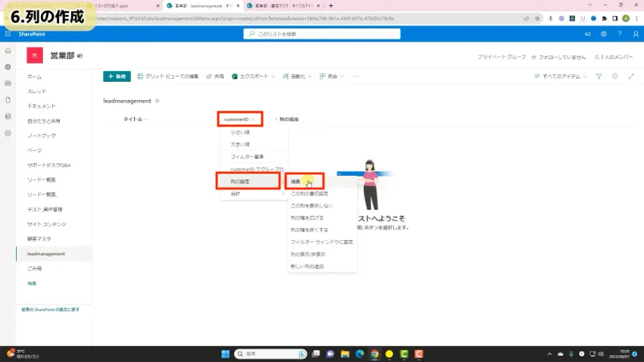Toggle follow star next to フォローしていません
The image size is (644, 362).
[x=535, y=57]
